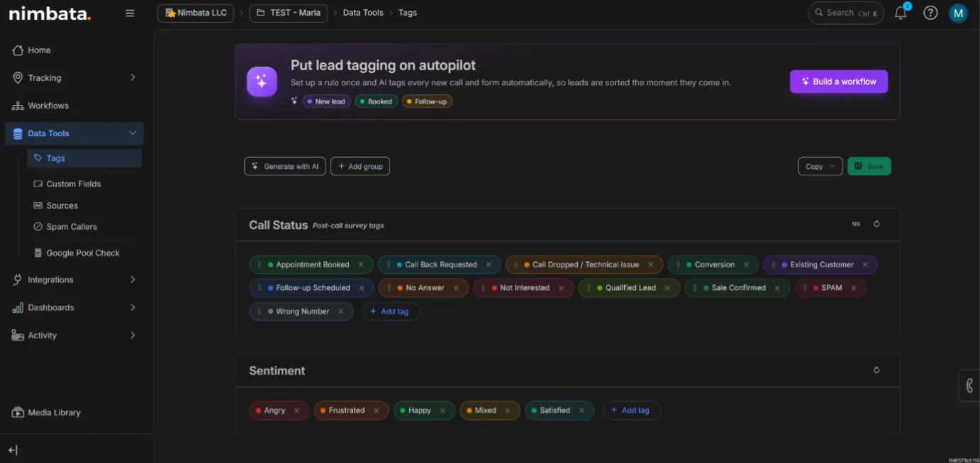980x463 pixels.
Task: Remove the Call Back Requested tag
Action: point(489,264)
